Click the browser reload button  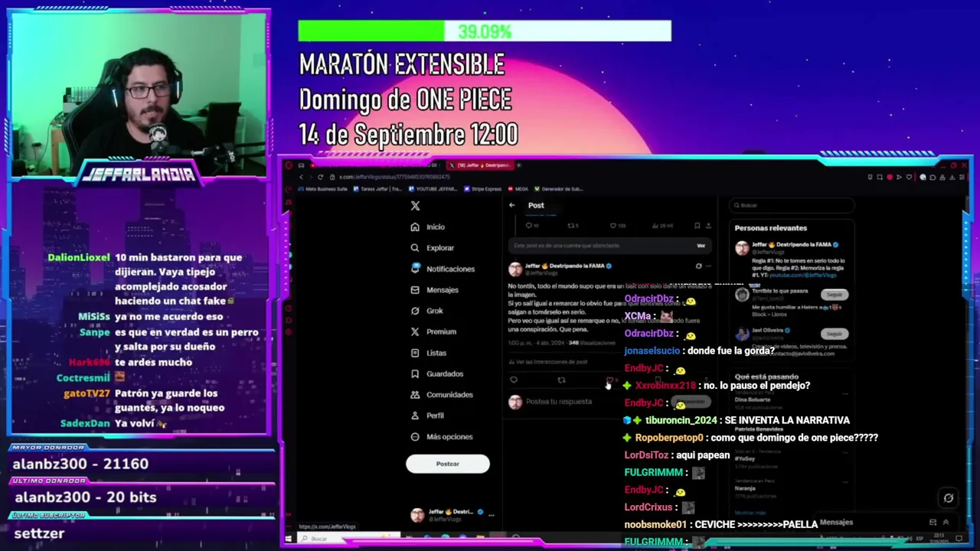[x=321, y=178]
